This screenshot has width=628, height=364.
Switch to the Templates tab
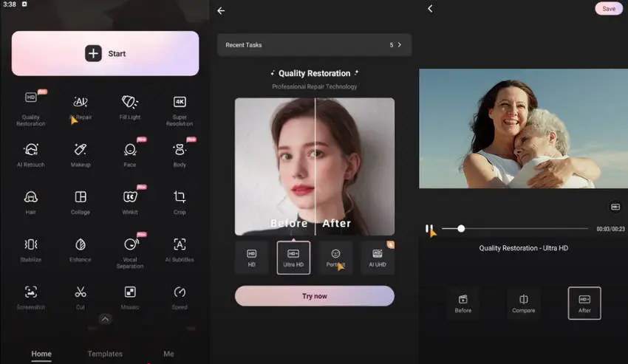tap(105, 354)
